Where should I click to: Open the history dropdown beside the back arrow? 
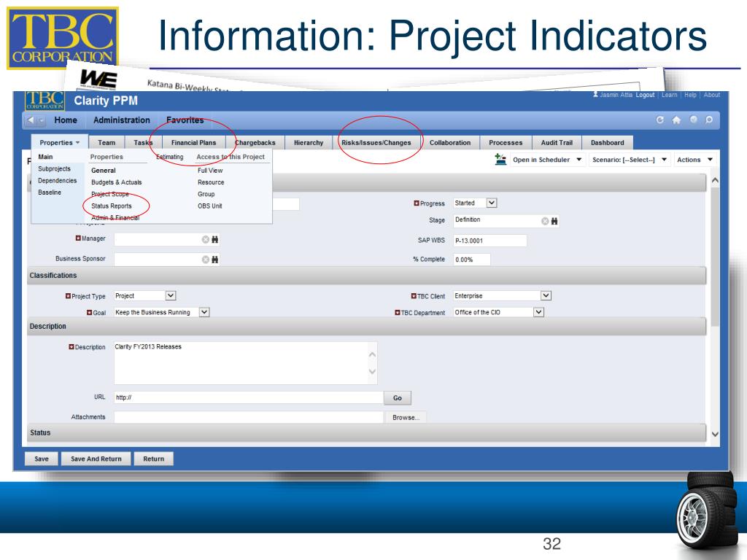(x=41, y=120)
